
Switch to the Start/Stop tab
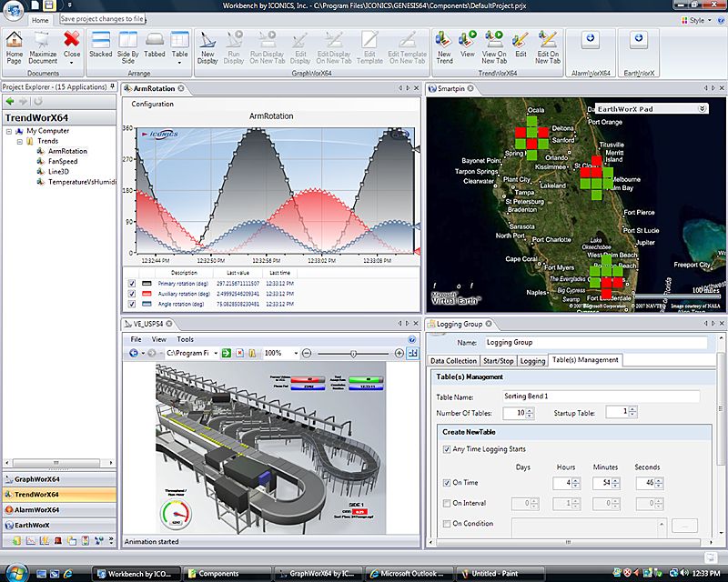point(498,361)
